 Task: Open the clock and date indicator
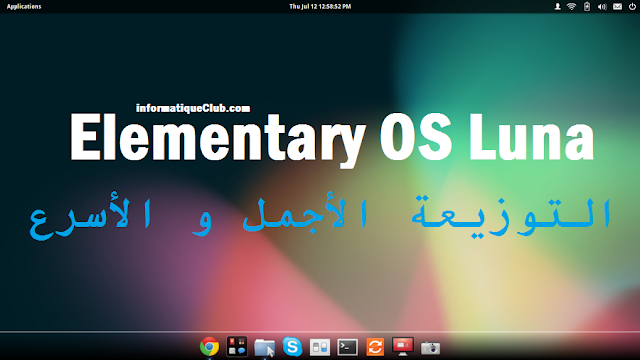tap(320, 7)
